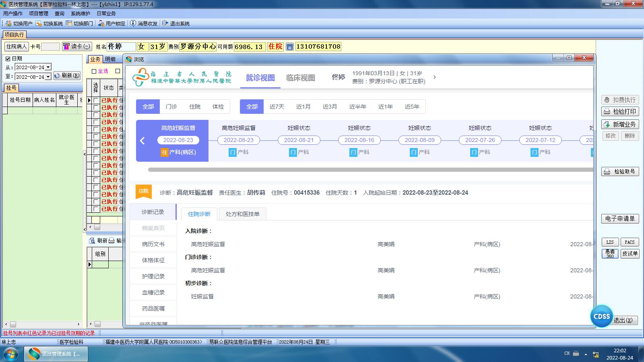Click the 读卡 card reader button
This screenshot has width=644, height=362.
pyautogui.click(x=77, y=47)
